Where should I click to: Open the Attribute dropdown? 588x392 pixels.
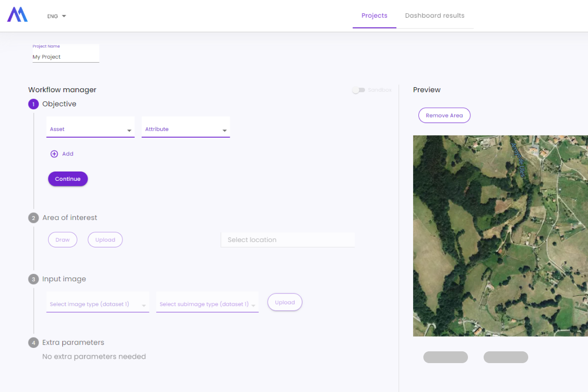(x=185, y=128)
